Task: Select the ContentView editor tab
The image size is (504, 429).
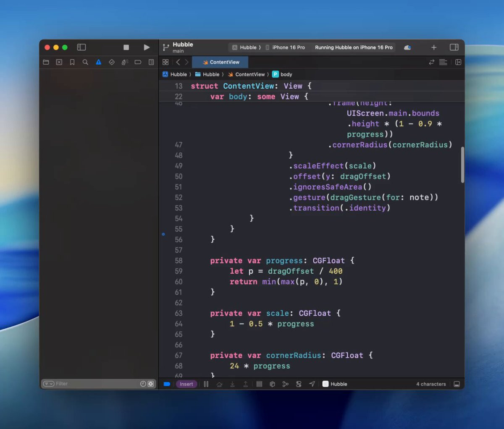Action: (220, 62)
